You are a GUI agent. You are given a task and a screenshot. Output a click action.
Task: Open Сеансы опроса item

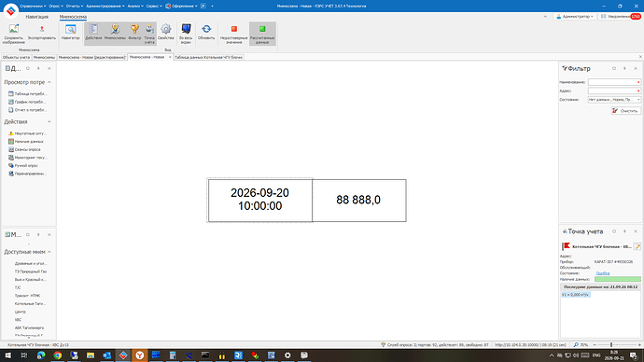(x=24, y=149)
